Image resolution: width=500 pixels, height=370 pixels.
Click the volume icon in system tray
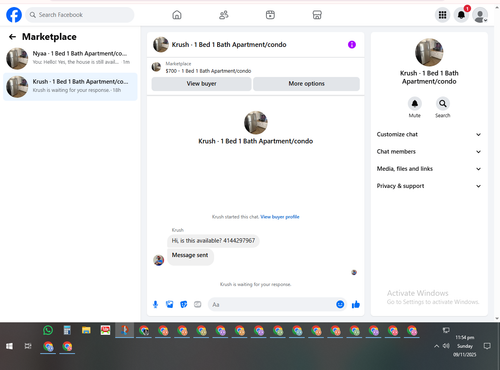coord(446,346)
